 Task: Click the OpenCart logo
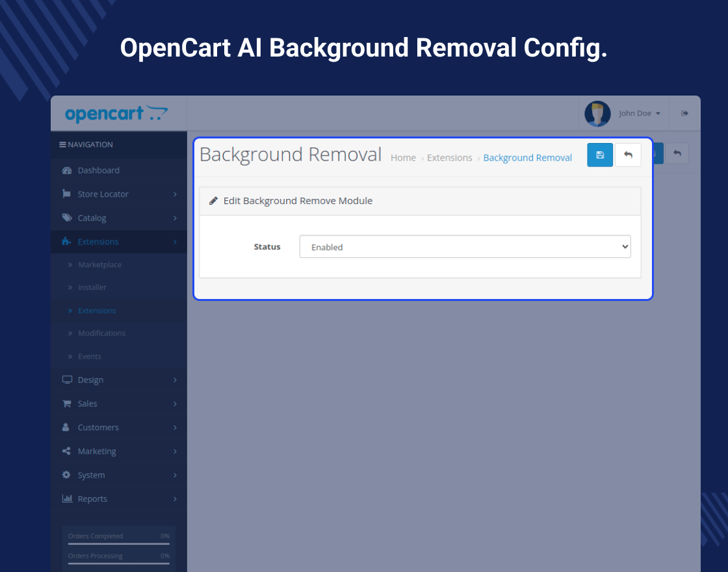pos(116,113)
